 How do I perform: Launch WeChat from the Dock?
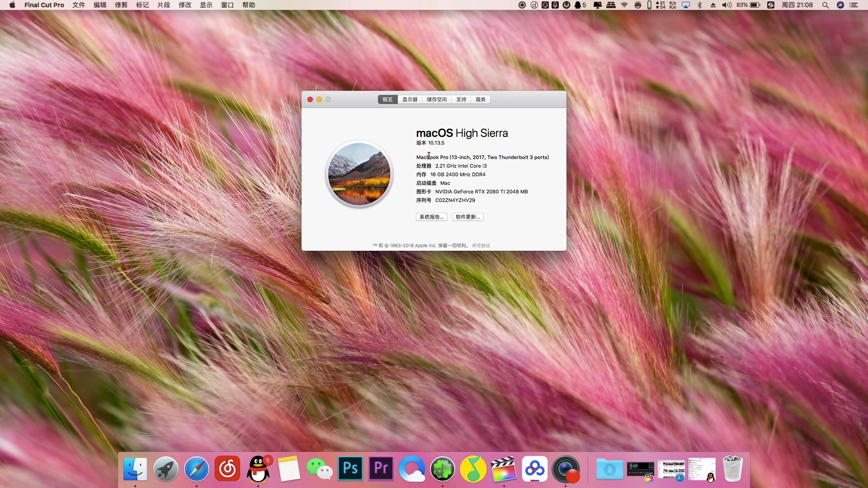click(320, 469)
